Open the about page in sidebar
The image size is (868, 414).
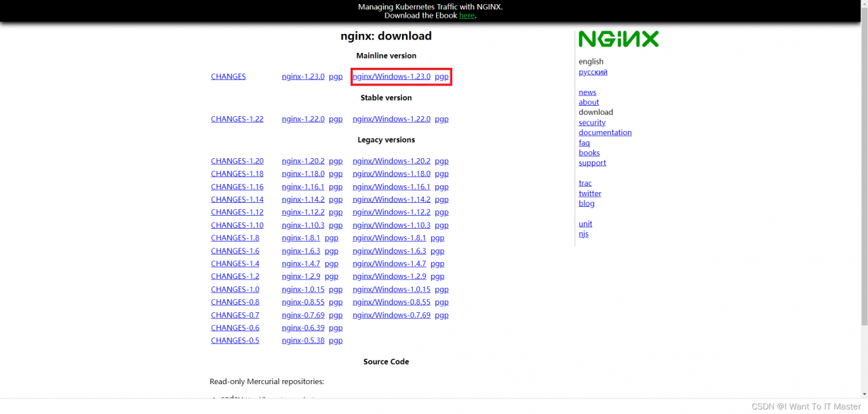point(589,102)
